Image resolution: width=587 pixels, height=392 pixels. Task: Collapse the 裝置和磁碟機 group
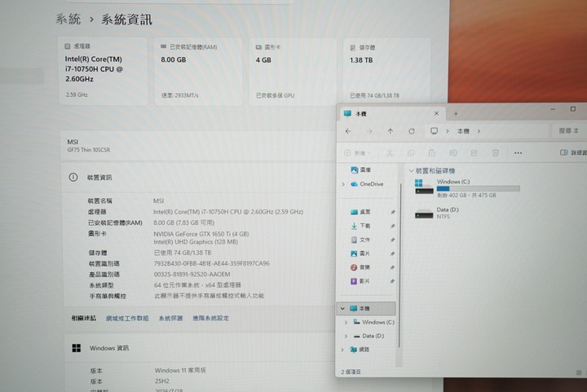411,171
